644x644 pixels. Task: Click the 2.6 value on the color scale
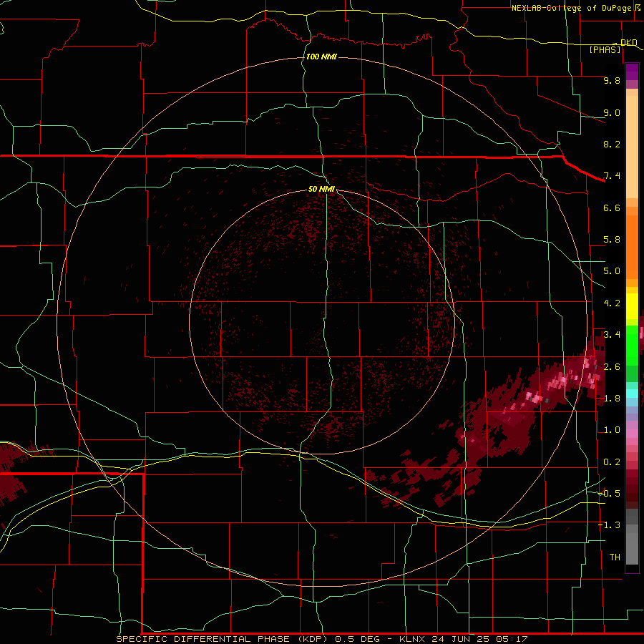point(612,367)
